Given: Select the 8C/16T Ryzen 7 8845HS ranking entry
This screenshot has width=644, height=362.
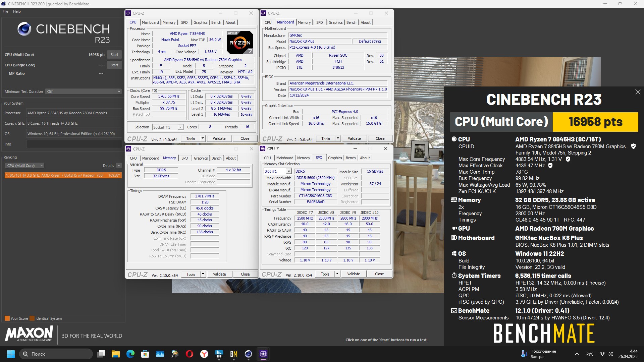Looking at the screenshot, I should pyautogui.click(x=63, y=175).
